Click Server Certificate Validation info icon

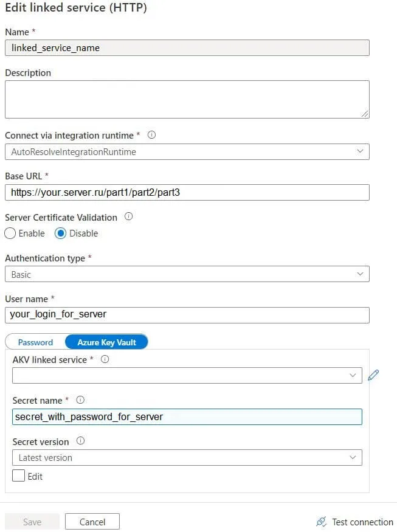(x=128, y=216)
